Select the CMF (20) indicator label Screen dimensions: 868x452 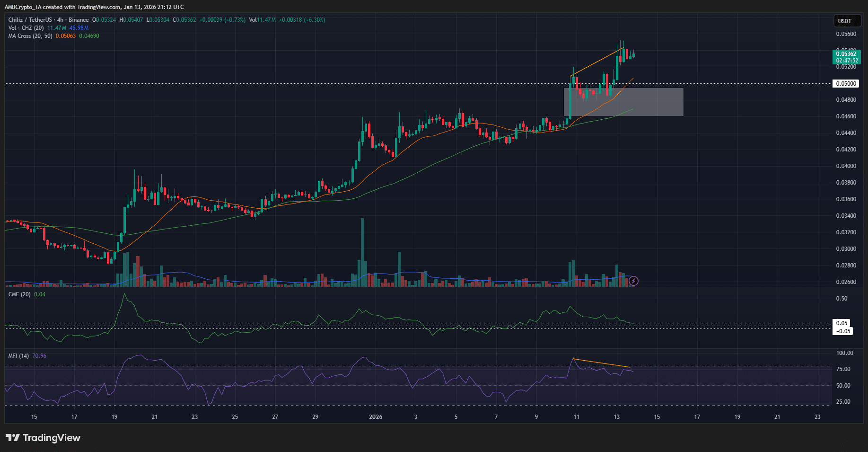click(19, 294)
